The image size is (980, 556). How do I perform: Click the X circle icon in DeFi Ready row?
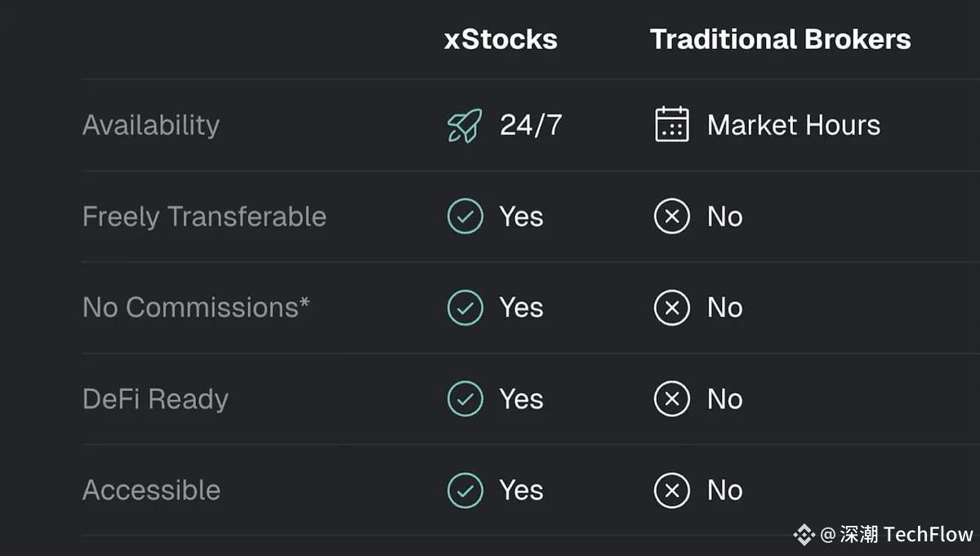point(672,399)
